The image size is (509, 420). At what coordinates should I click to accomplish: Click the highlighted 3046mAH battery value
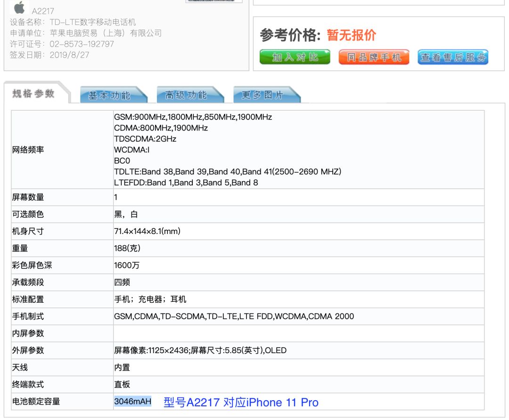tap(132, 402)
